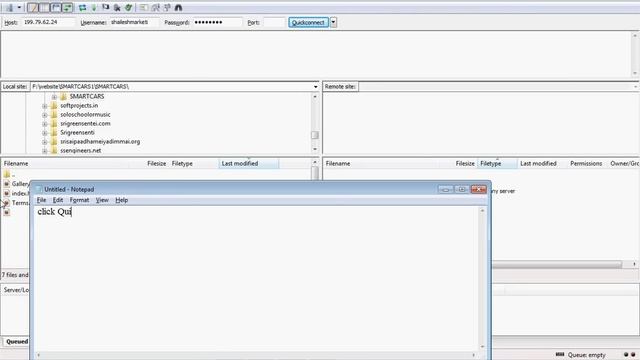Image resolution: width=640 pixels, height=360 pixels.
Task: Click the reconnect to last server icon
Action: pyautogui.click(x=129, y=8)
